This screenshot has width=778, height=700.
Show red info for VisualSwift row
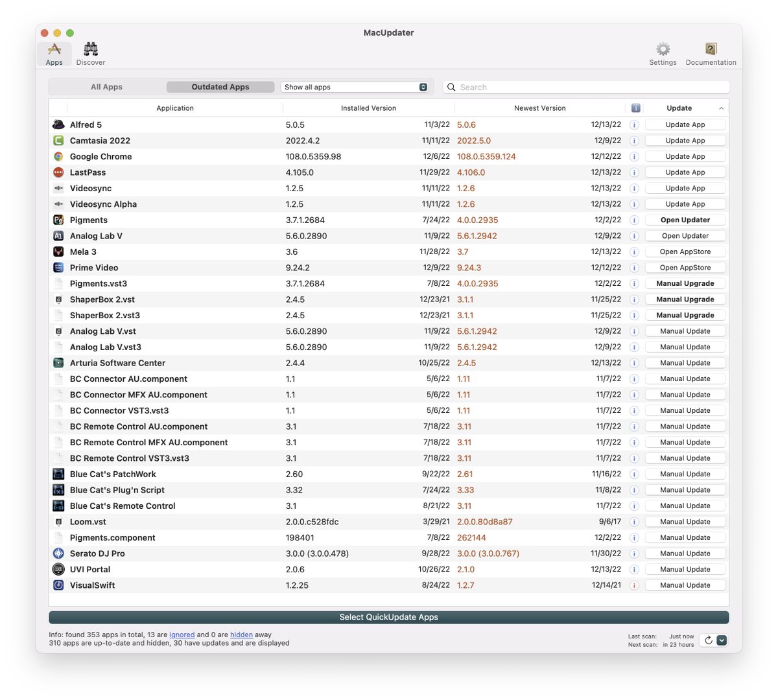pos(634,585)
